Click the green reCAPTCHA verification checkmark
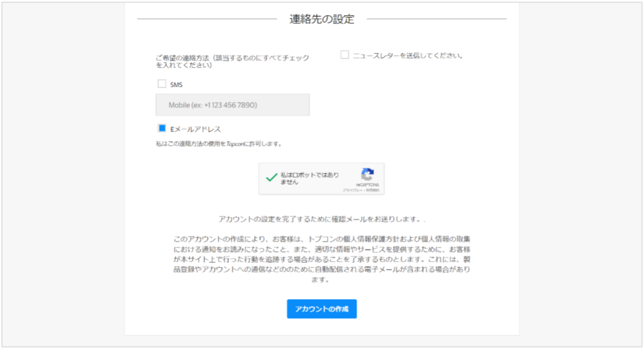Image resolution: width=644 pixels, height=349 pixels. point(271,178)
